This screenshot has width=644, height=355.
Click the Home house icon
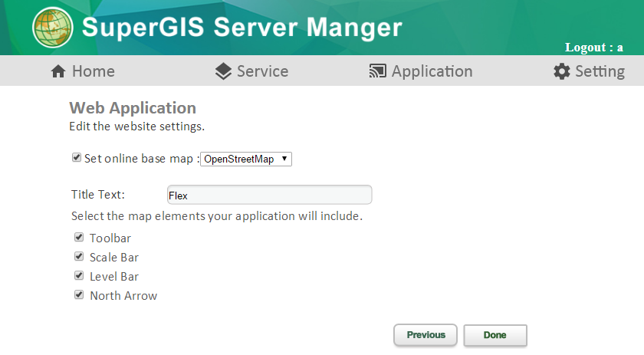[x=58, y=71]
